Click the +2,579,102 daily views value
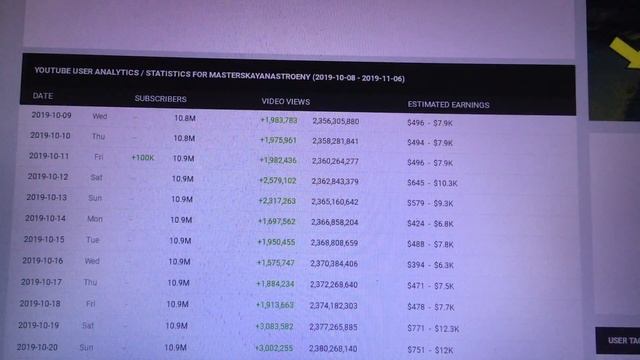 pos(278,180)
